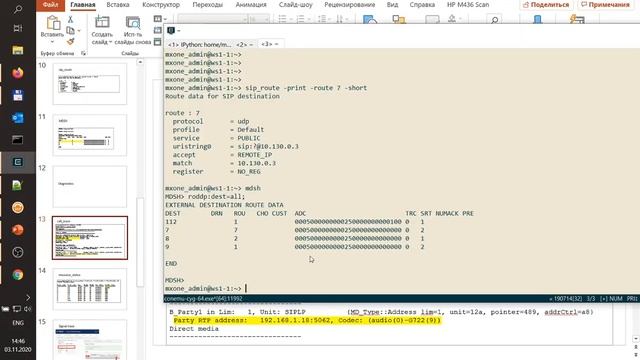Switch to the IPython console tab 1
This screenshot has width=640, height=360.
tap(200, 44)
